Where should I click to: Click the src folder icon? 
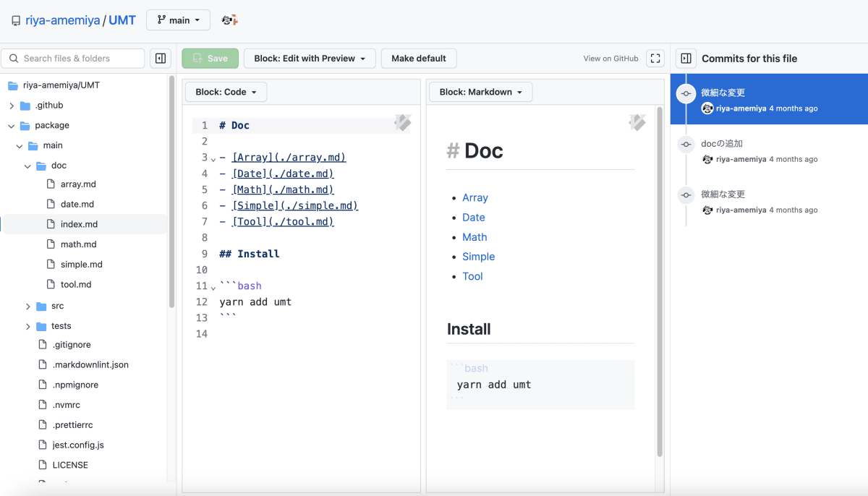[42, 307]
